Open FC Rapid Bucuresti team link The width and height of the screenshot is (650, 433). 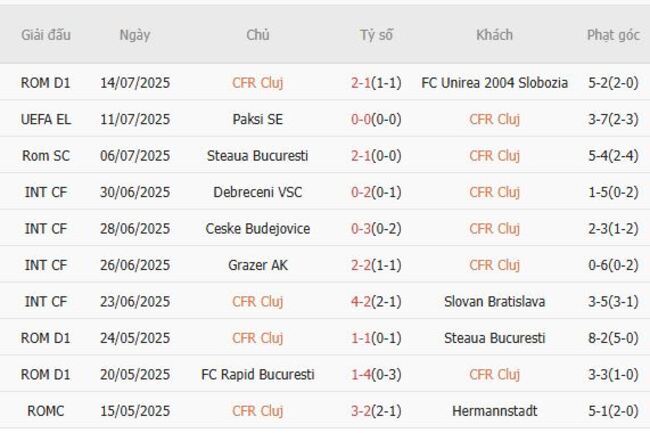(258, 374)
